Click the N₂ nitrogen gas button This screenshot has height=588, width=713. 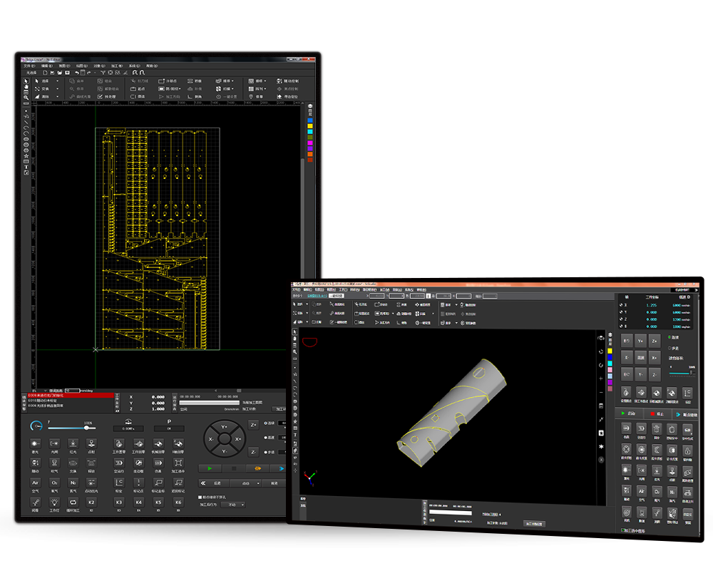click(x=73, y=484)
